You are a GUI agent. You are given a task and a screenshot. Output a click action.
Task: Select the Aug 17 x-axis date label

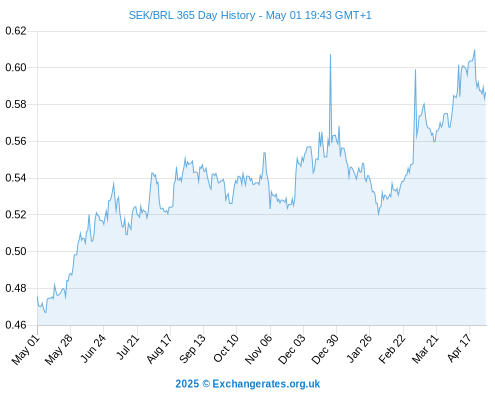point(159,349)
